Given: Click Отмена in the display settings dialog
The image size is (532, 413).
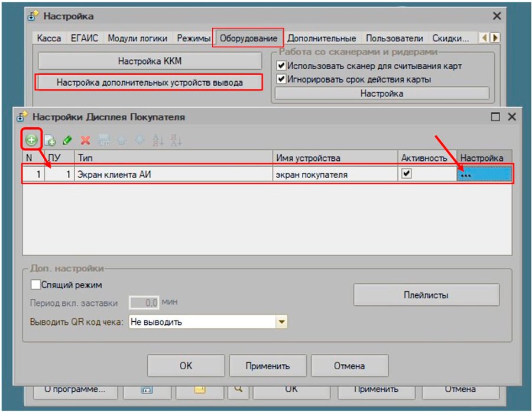Looking at the screenshot, I should pos(349,366).
